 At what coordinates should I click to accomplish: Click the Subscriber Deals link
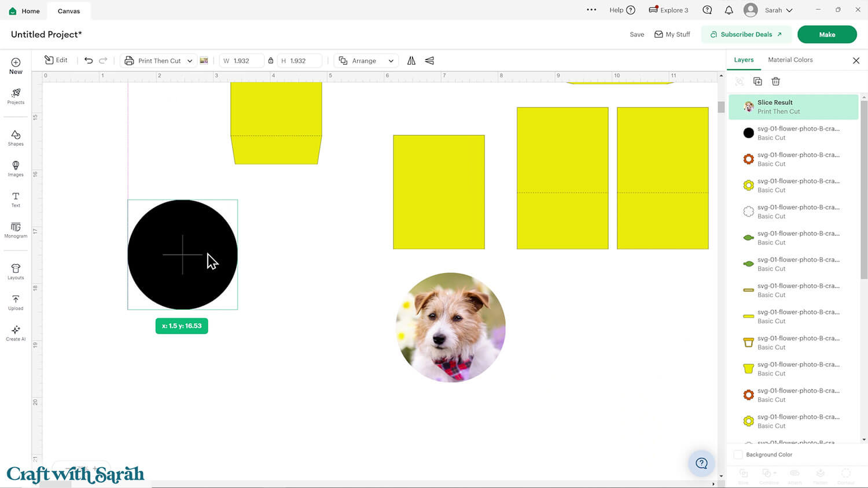point(746,35)
